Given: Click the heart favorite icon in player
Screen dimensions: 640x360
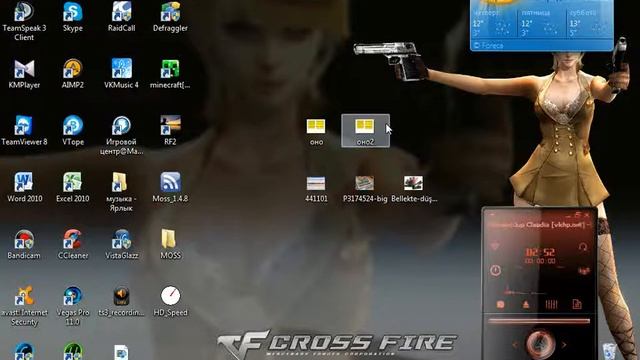Looking at the screenshot, I should tap(494, 246).
